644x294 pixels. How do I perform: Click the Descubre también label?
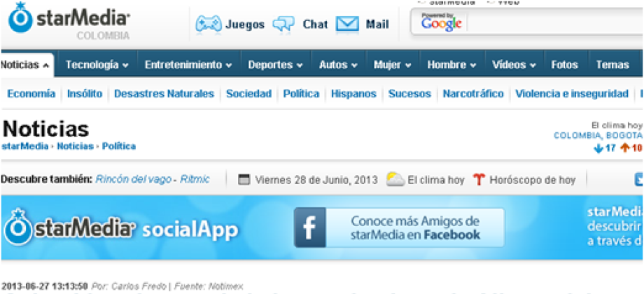click(x=47, y=180)
